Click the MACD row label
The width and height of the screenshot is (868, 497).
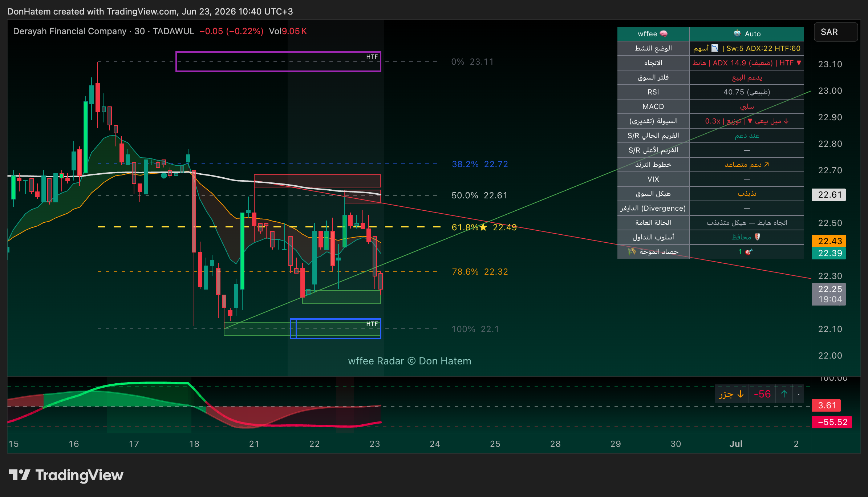653,106
